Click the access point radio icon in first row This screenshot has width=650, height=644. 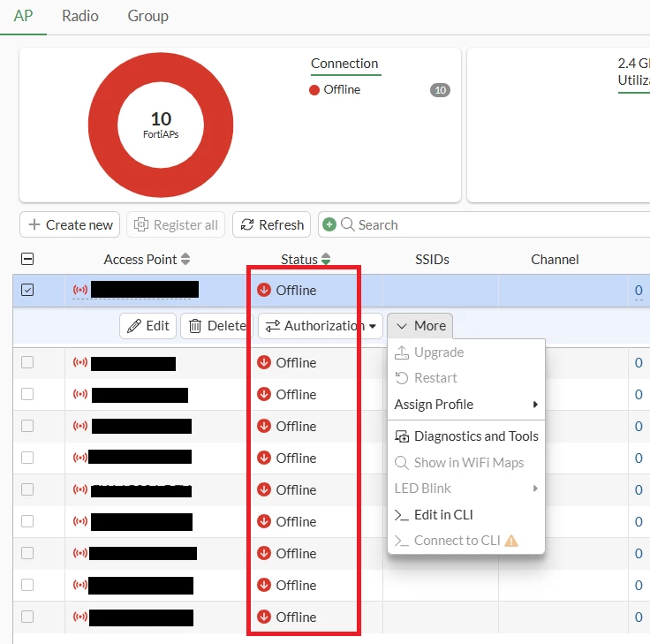coord(80,290)
